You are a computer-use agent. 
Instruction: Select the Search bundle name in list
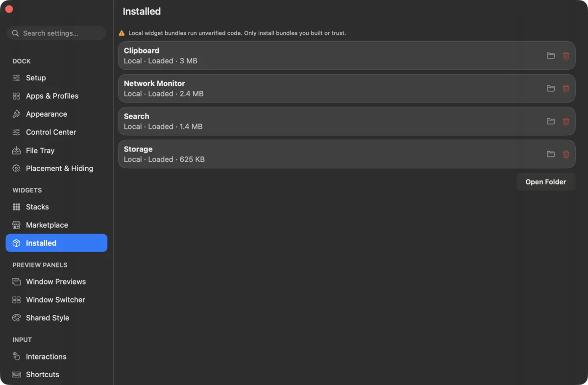(x=137, y=116)
